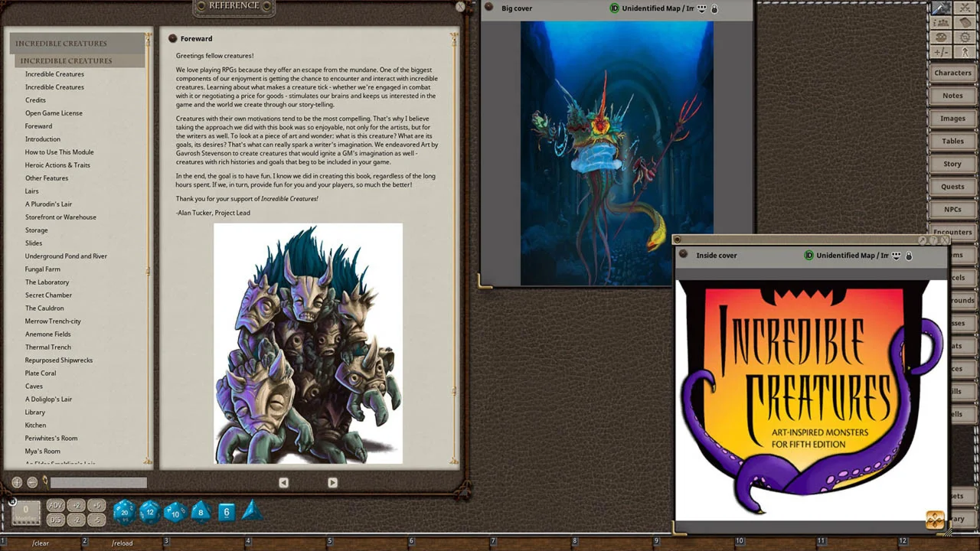Select Open Game License in contents list
Screen dimensions: 980x551
coord(54,113)
